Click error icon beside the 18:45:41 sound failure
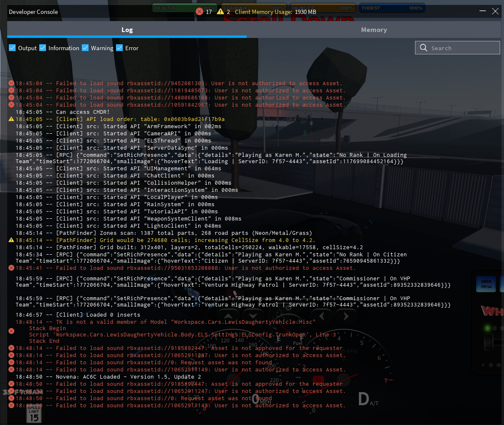Viewport: 504px width, 425px height. click(x=11, y=268)
